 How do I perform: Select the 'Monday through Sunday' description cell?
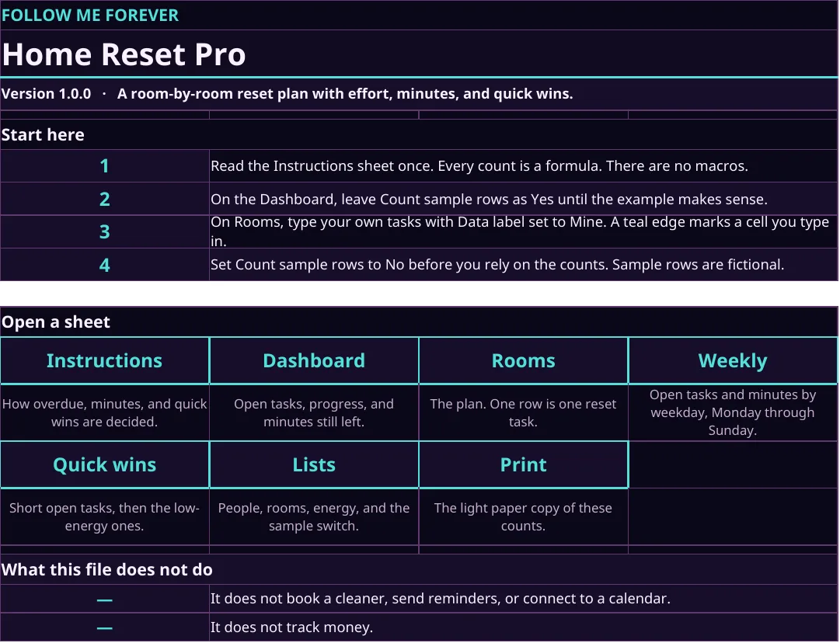[733, 413]
